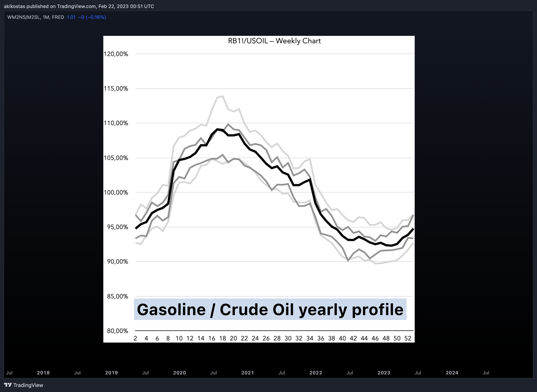Click week 10 on the x-axis

tap(179, 338)
